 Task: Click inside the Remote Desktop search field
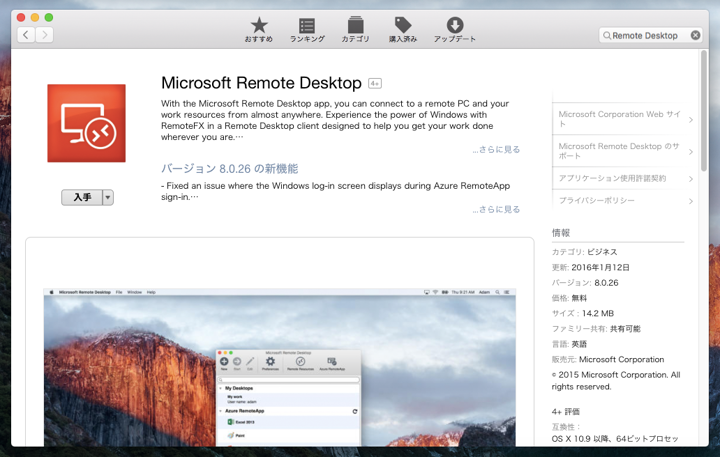(x=651, y=35)
